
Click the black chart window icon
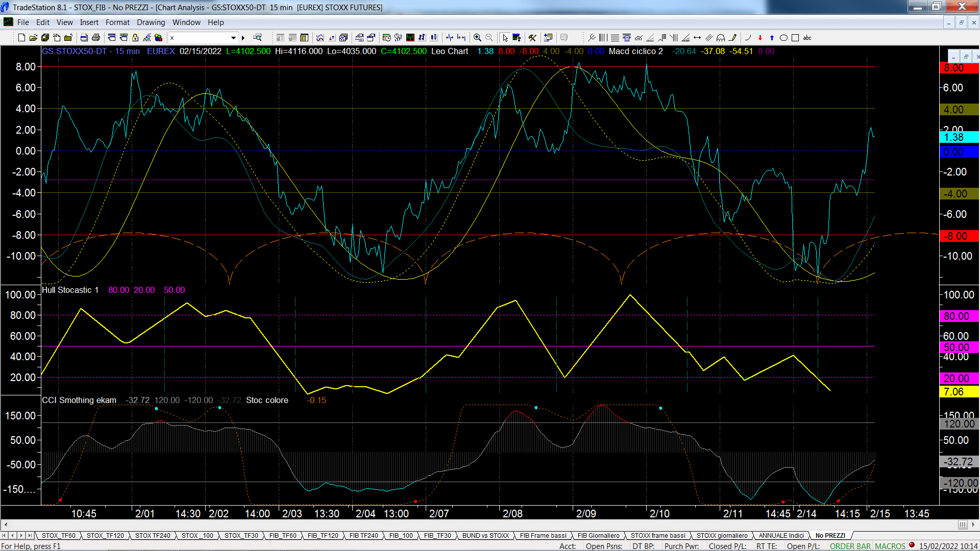pyautogui.click(x=410, y=38)
